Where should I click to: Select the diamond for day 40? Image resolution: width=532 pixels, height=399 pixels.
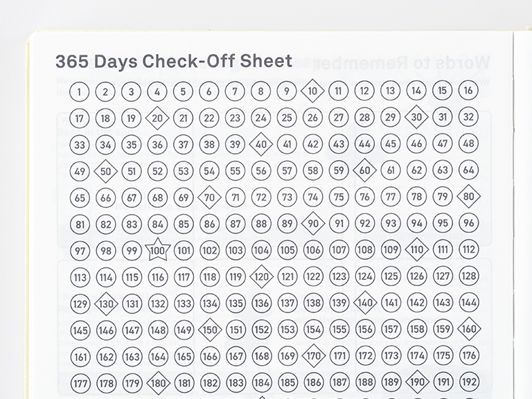tap(262, 144)
